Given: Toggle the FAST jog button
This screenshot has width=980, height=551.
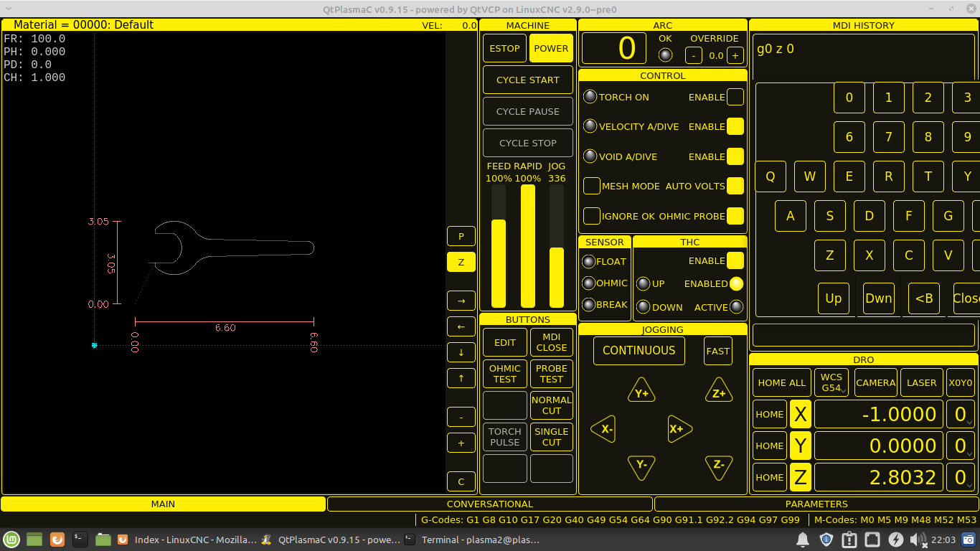Looking at the screenshot, I should point(718,351).
